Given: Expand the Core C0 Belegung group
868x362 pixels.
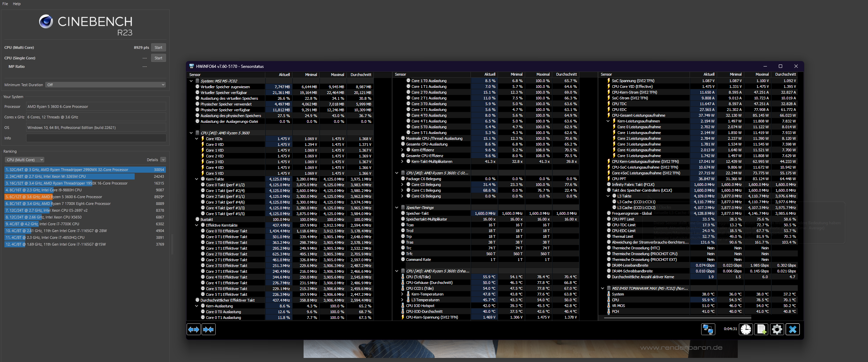Looking at the screenshot, I should [402, 185].
